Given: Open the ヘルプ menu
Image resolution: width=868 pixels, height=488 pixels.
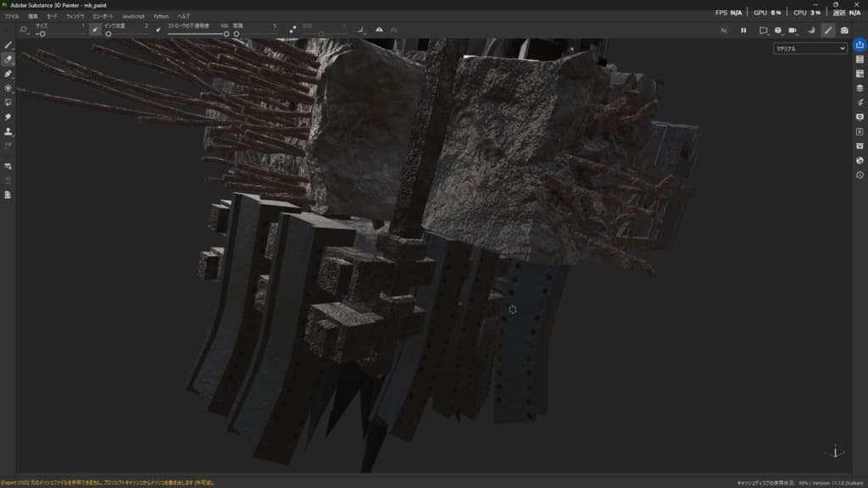Looking at the screenshot, I should 183,16.
